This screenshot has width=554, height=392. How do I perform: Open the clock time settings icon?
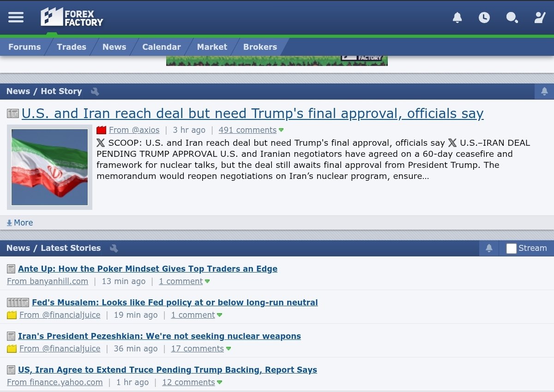484,18
